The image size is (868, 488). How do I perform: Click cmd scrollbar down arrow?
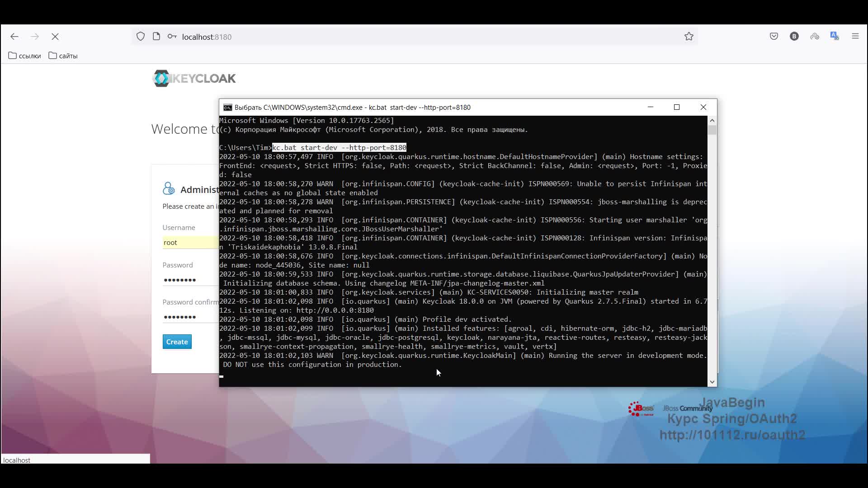pos(712,382)
